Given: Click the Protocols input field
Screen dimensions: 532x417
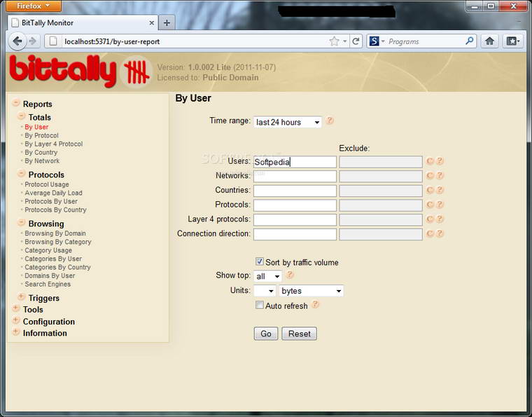Looking at the screenshot, I should click(x=295, y=205).
